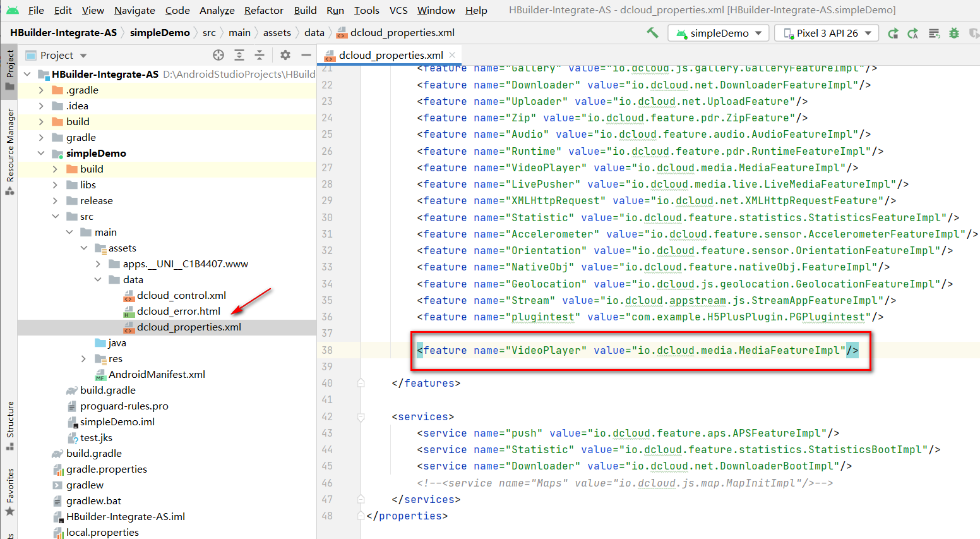Screen dimensions: 980x539
Task: Open the Resource Manager side tab
Action: coord(9,152)
